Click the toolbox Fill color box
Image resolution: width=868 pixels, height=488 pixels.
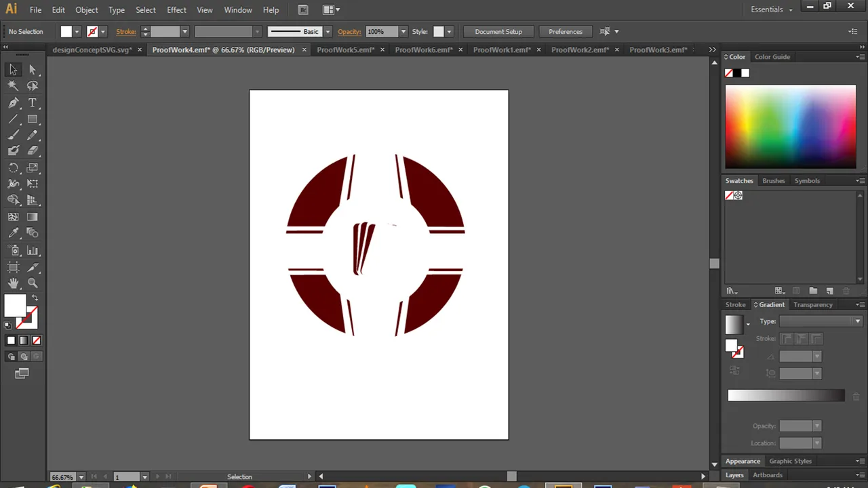(x=15, y=306)
